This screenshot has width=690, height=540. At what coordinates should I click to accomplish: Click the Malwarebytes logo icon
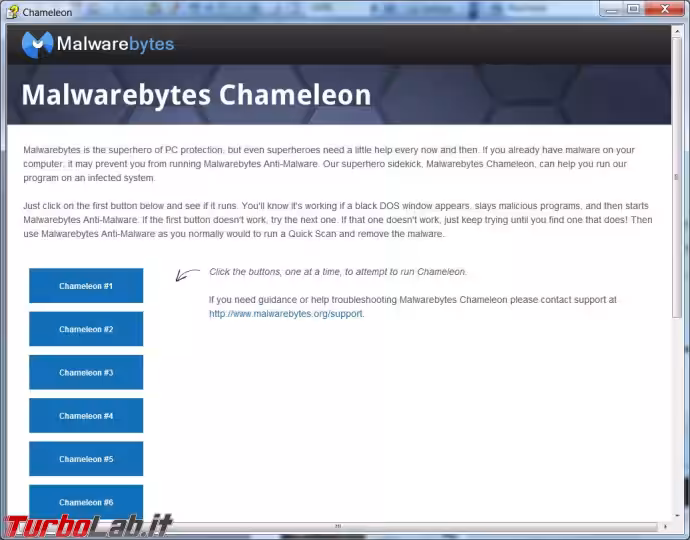(37, 44)
